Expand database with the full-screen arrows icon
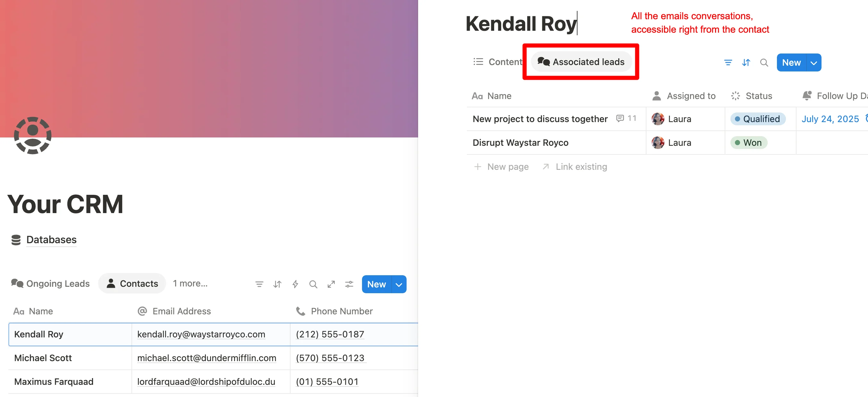The height and width of the screenshot is (397, 868). [x=331, y=284]
